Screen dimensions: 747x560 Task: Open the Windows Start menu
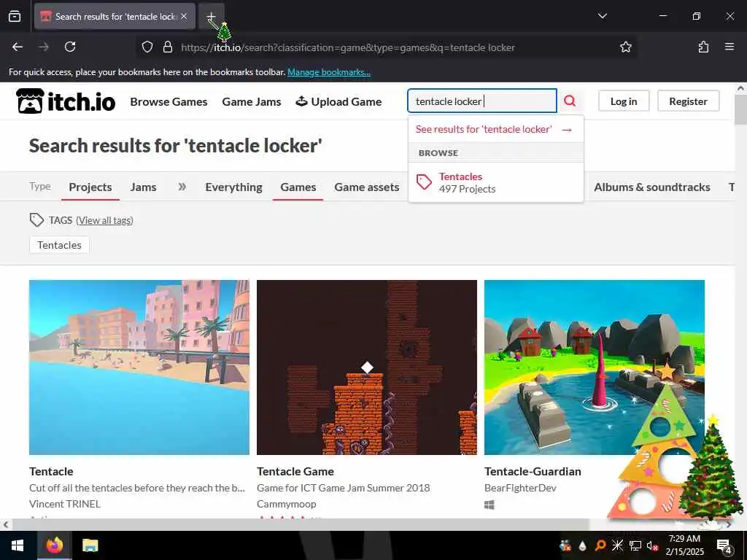pyautogui.click(x=18, y=545)
